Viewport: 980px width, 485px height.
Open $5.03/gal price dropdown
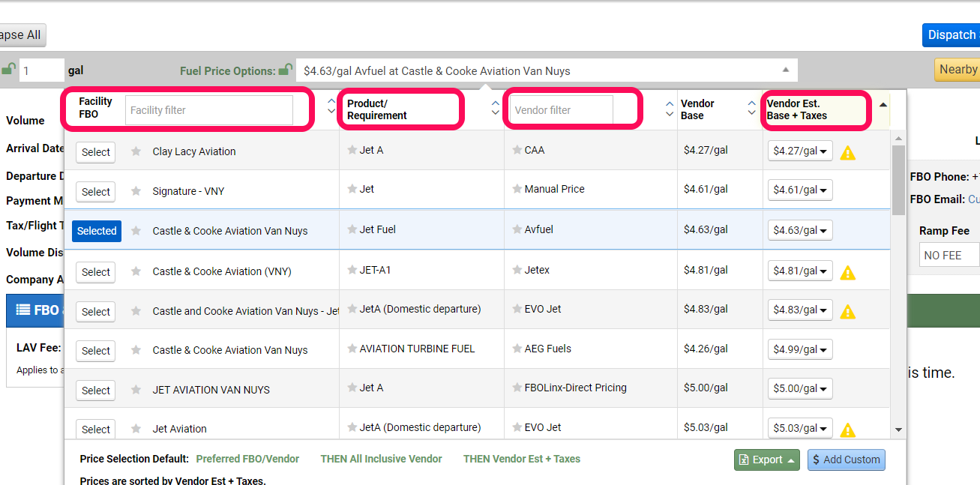point(800,428)
